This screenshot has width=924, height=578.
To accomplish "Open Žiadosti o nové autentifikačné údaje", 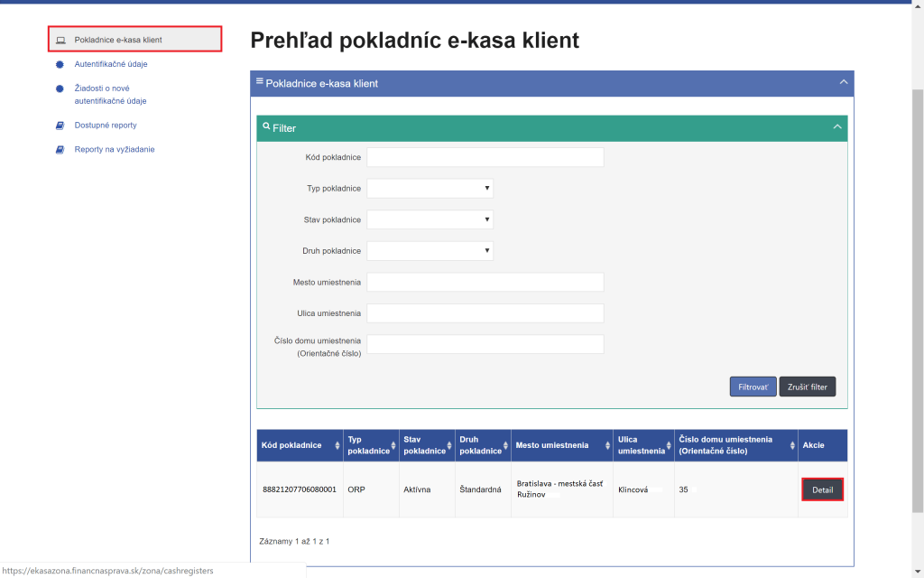I will (x=110, y=94).
